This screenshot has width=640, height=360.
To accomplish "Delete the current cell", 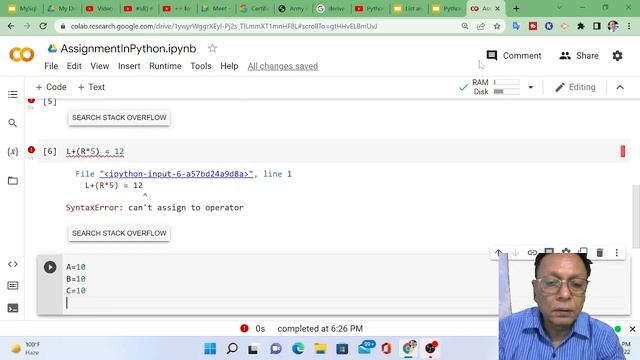I will (600, 253).
